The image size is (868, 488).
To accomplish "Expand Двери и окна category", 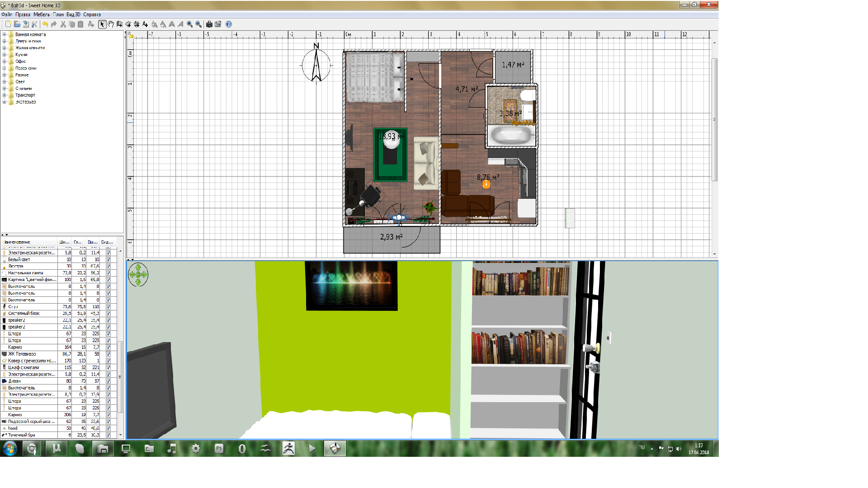I will pos(5,41).
